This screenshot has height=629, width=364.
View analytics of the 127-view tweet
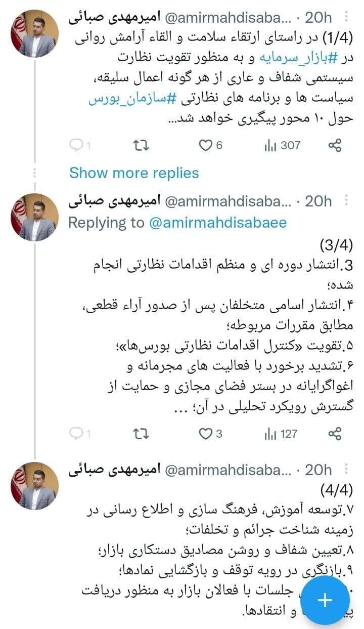coord(270,434)
